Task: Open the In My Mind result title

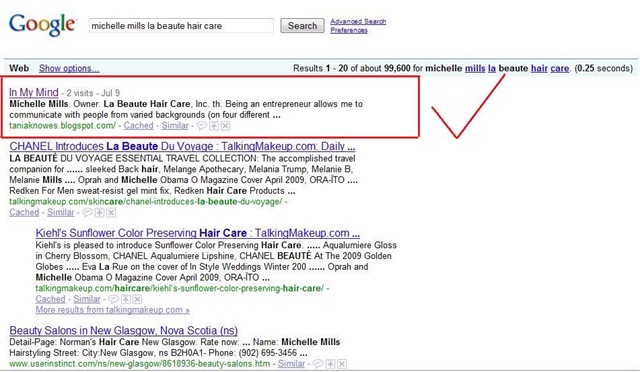Action: 34,92
